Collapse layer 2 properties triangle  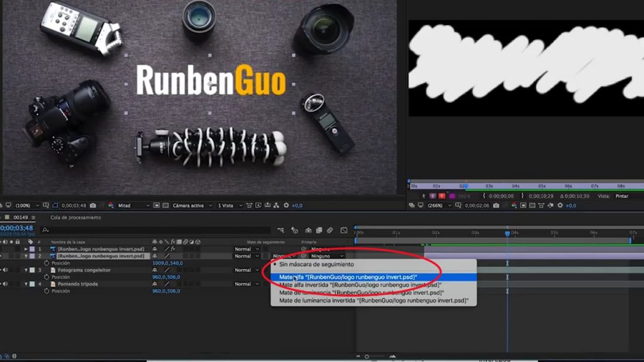(25, 256)
